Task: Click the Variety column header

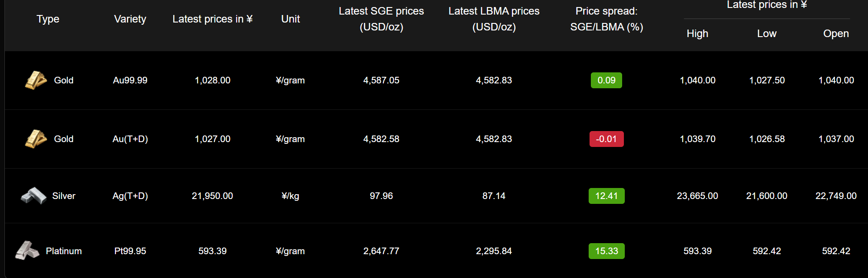Action: [x=130, y=19]
